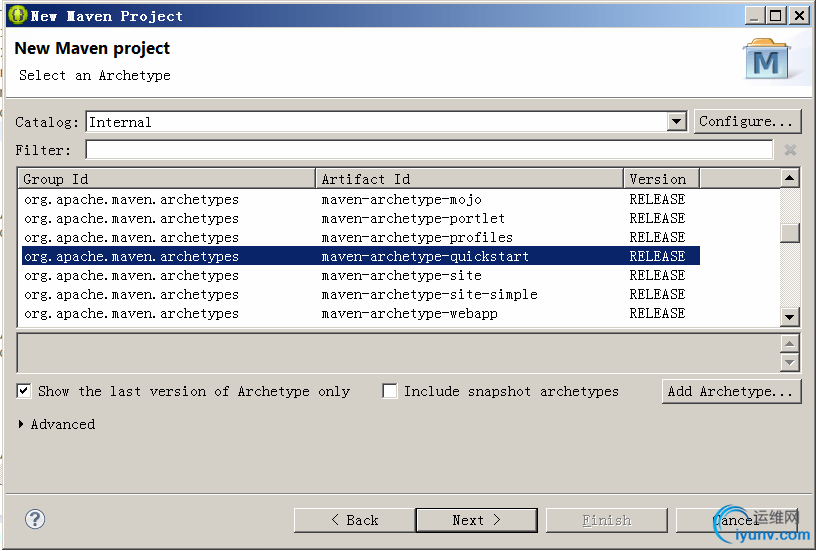Viewport: 816px width, 551px height.
Task: Click description box scroll up arrow
Action: [x=789, y=343]
